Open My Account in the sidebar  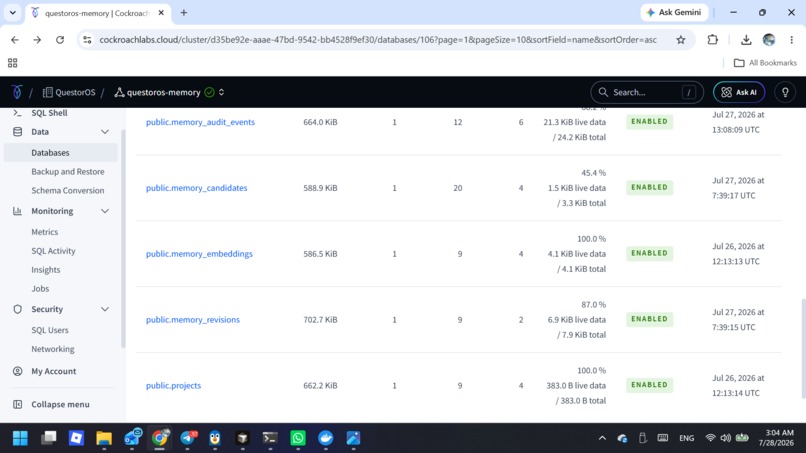click(53, 371)
